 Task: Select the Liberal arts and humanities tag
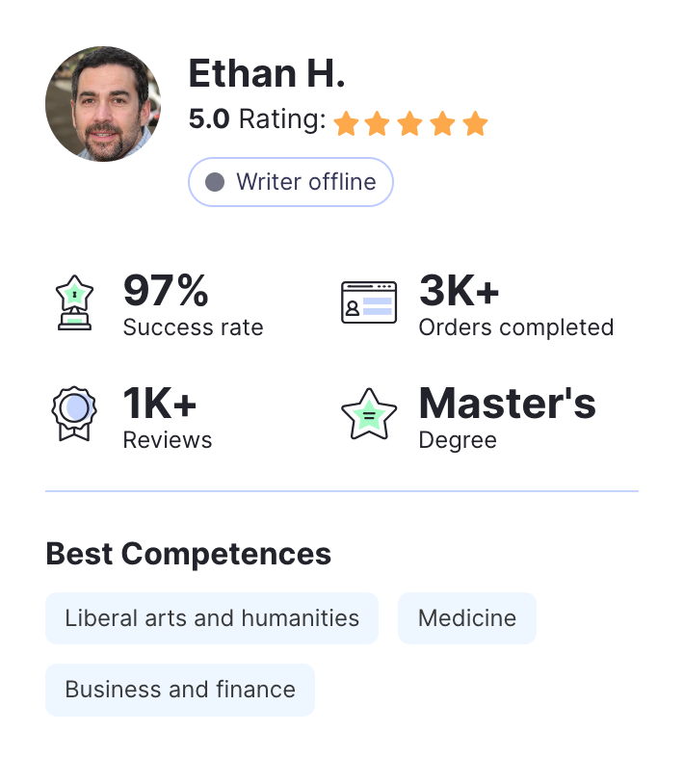(x=212, y=618)
